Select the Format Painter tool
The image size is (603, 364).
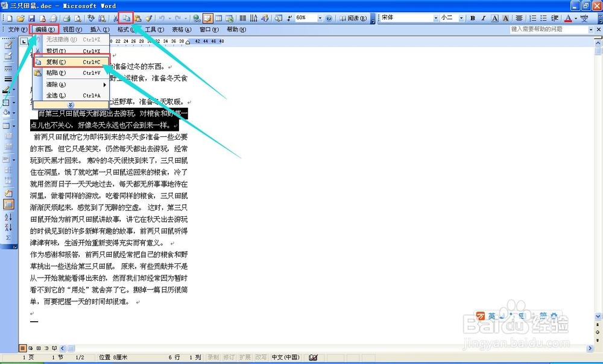[x=149, y=17]
